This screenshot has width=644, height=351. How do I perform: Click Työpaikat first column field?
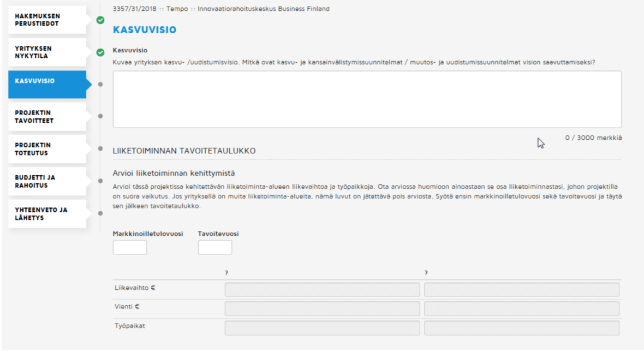pos(322,328)
